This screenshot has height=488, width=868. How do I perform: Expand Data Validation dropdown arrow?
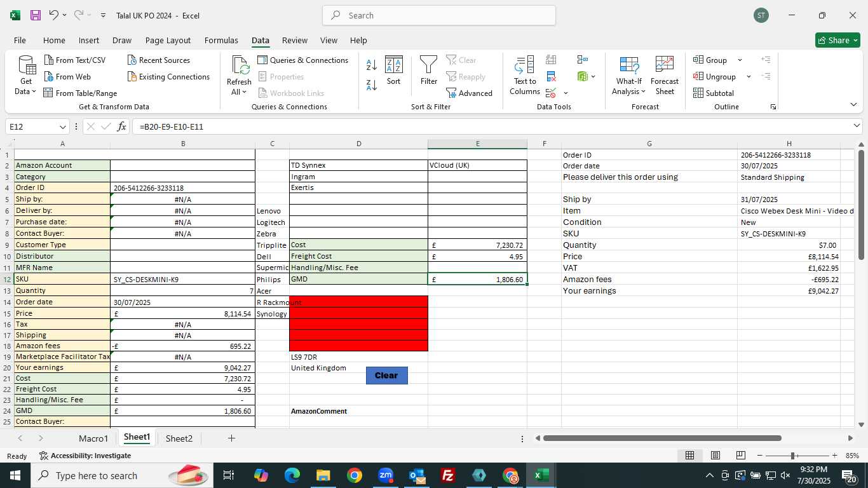(566, 93)
